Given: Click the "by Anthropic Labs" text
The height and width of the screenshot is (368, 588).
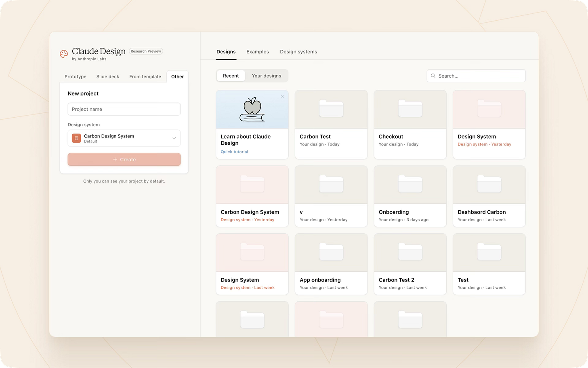Looking at the screenshot, I should click(89, 59).
